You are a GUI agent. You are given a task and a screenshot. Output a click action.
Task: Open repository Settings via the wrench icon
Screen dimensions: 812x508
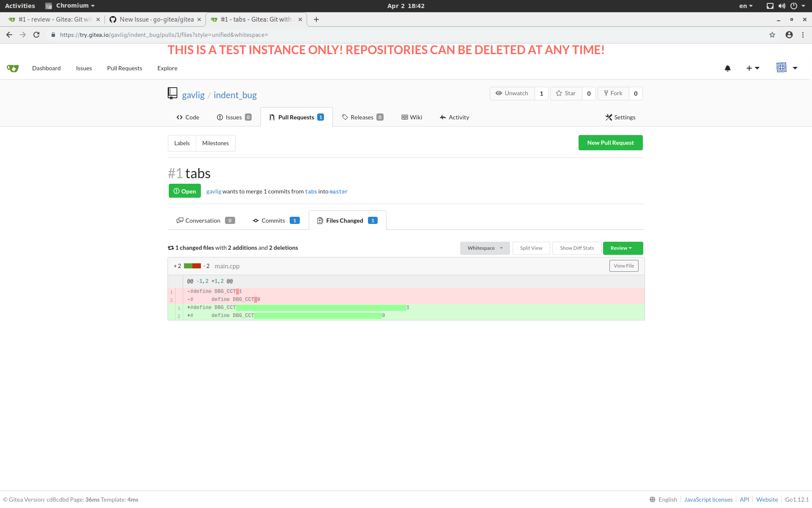[620, 117]
